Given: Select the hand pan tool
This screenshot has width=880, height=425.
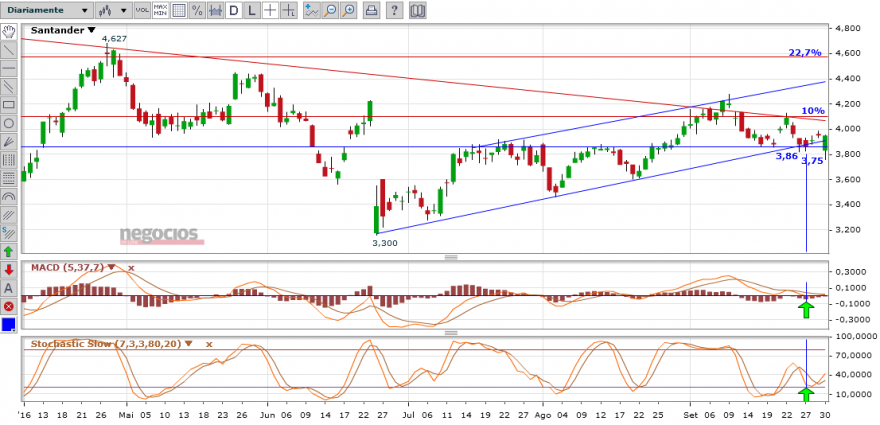Looking at the screenshot, I should [x=9, y=31].
